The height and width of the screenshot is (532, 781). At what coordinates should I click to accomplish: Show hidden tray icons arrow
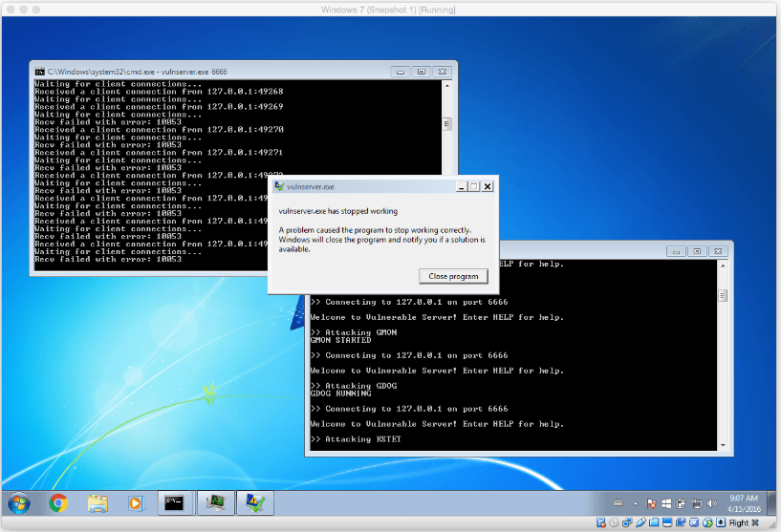click(x=636, y=503)
